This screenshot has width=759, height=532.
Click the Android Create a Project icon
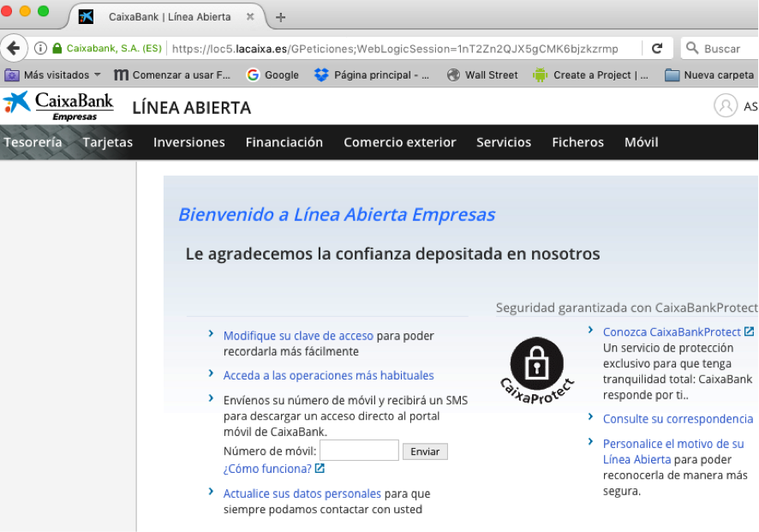click(x=541, y=75)
